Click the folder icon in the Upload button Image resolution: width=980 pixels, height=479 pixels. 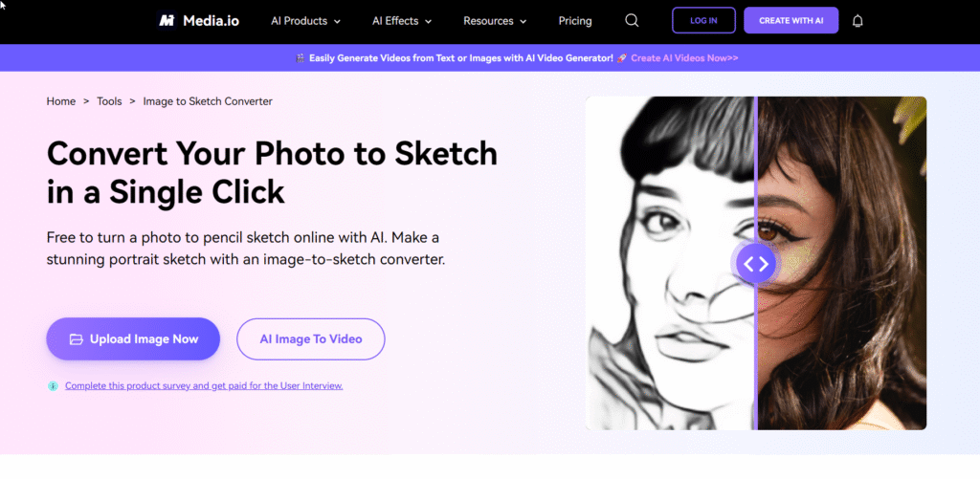pos(77,339)
